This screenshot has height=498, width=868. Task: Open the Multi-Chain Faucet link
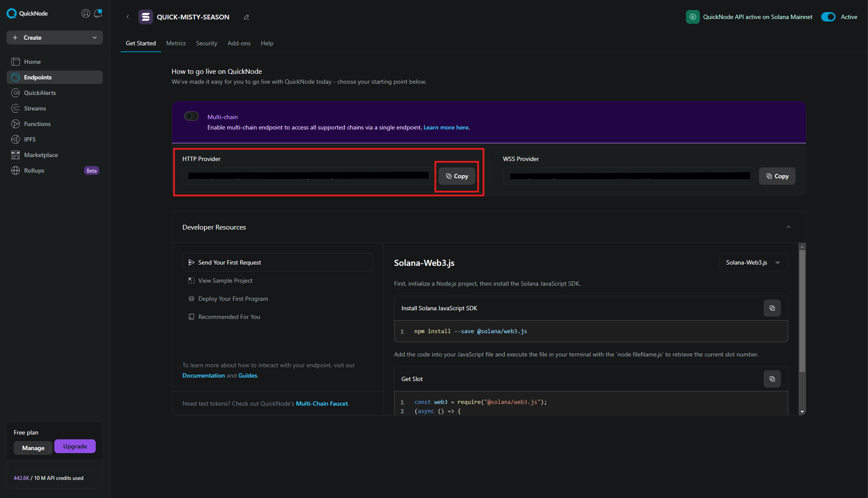coord(322,403)
